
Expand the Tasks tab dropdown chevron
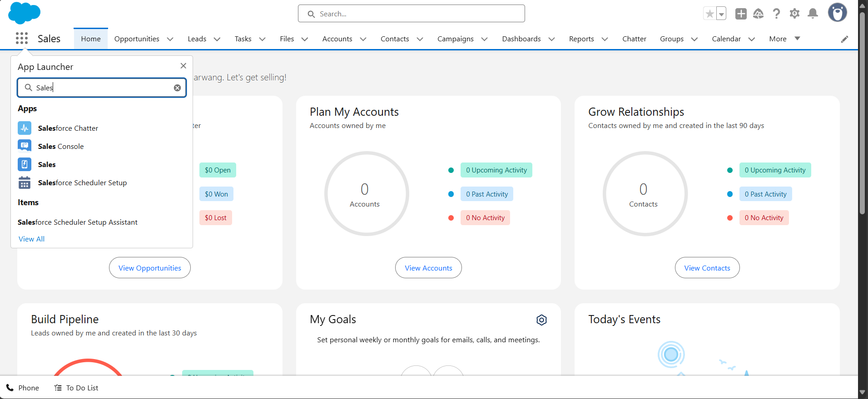click(x=262, y=39)
